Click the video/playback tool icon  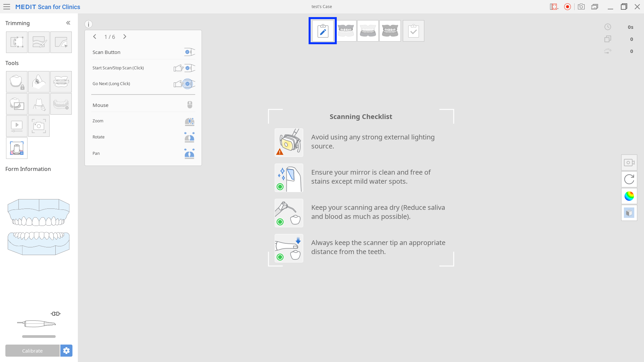click(x=16, y=126)
